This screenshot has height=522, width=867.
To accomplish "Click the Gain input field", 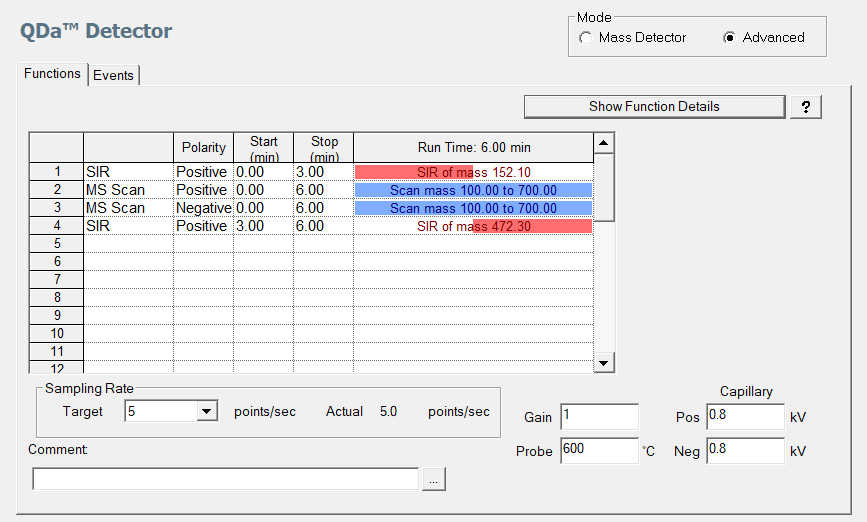I will (x=599, y=416).
